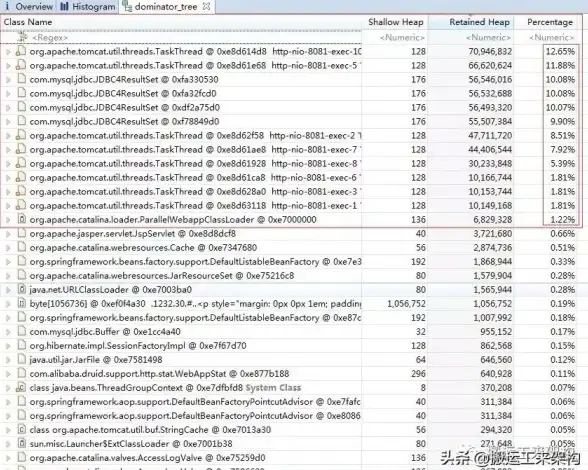This screenshot has width=588, height=470.
Task: Click object icon of JDBC4ResultSet @ 0xf78849d0
Action: [x=22, y=121]
